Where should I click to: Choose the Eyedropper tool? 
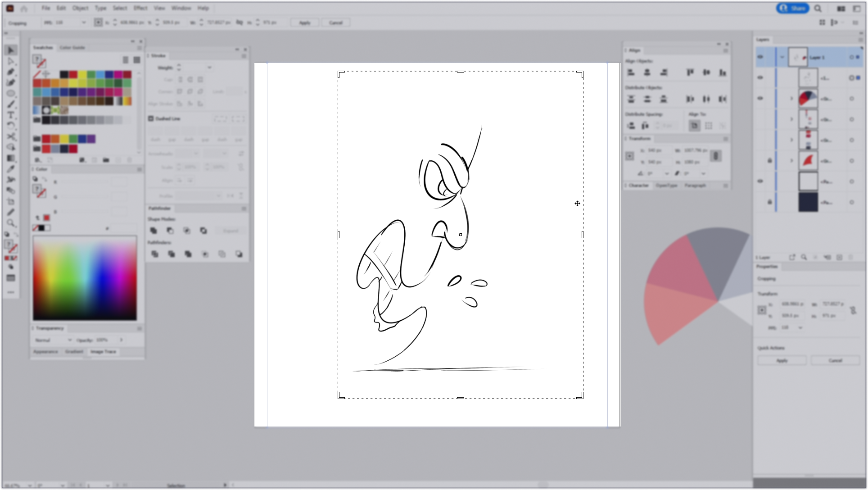(11, 169)
